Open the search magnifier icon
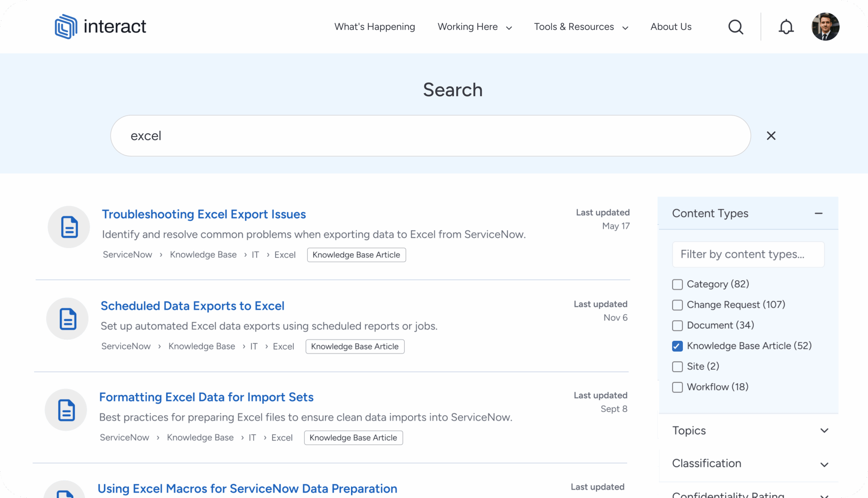This screenshot has height=498, width=868. pos(736,27)
